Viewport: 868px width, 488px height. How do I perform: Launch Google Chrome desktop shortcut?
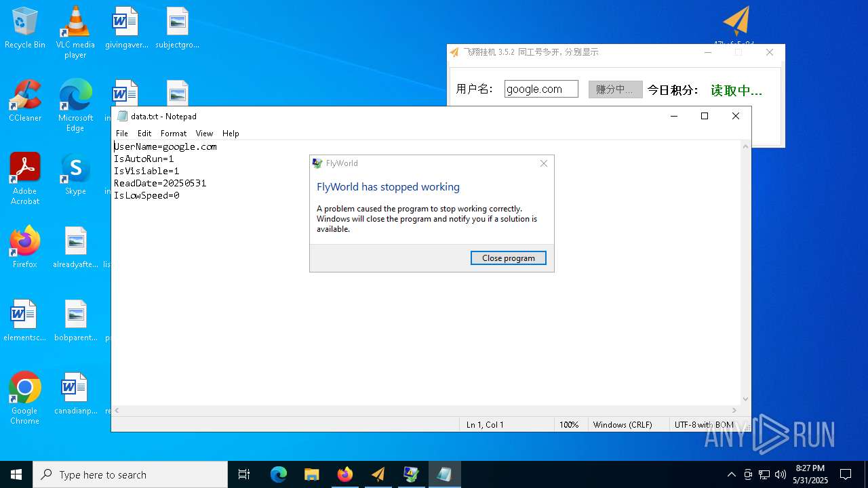click(25, 399)
